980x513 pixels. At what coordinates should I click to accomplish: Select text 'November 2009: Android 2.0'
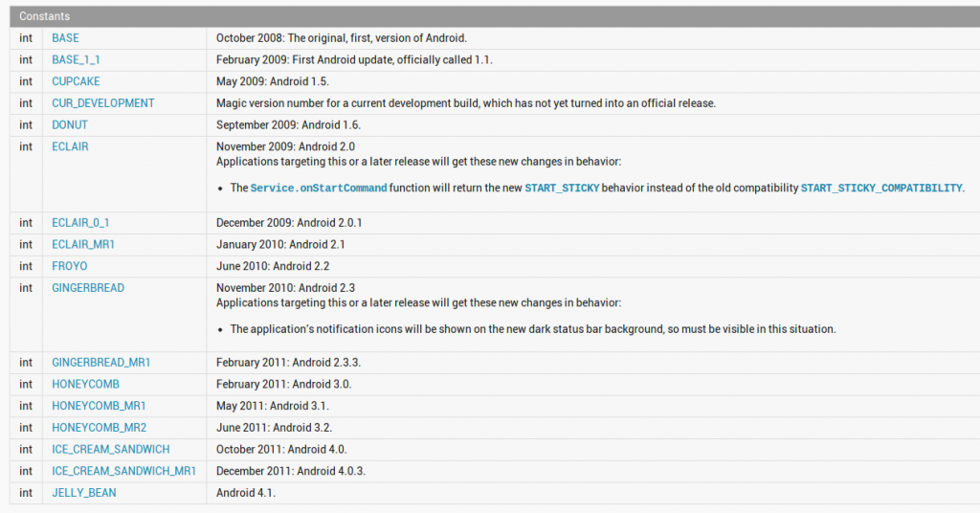pos(285,146)
